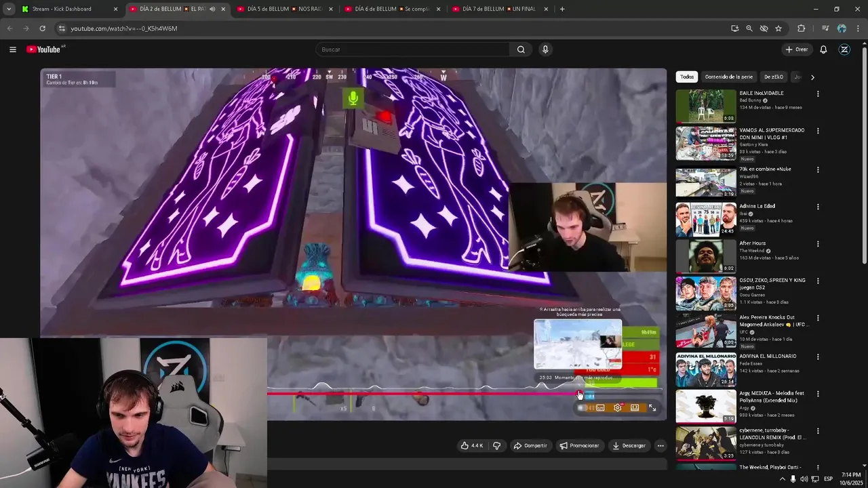Click the YouTube search magnifier button
The width and height of the screenshot is (868, 488).
521,49
